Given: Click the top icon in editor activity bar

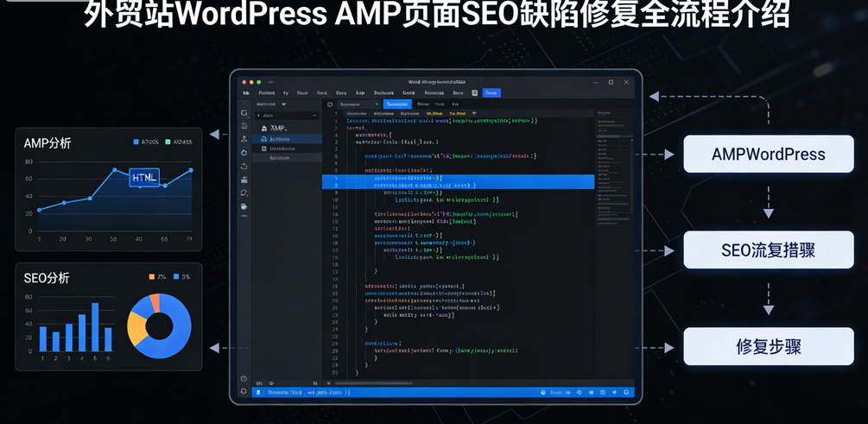Looking at the screenshot, I should (244, 113).
